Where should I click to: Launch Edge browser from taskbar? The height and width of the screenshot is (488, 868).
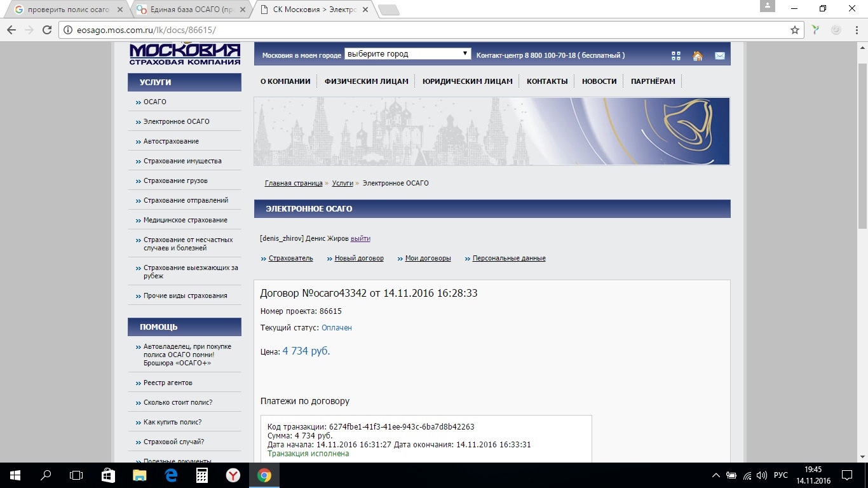(x=170, y=475)
